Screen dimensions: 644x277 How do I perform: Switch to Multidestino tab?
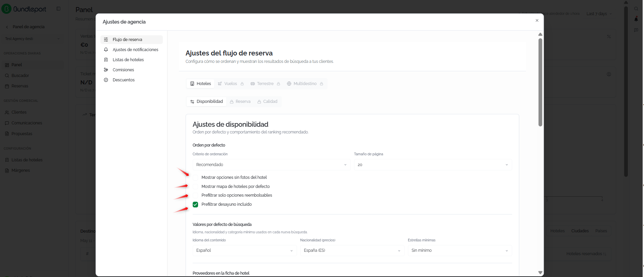point(305,84)
